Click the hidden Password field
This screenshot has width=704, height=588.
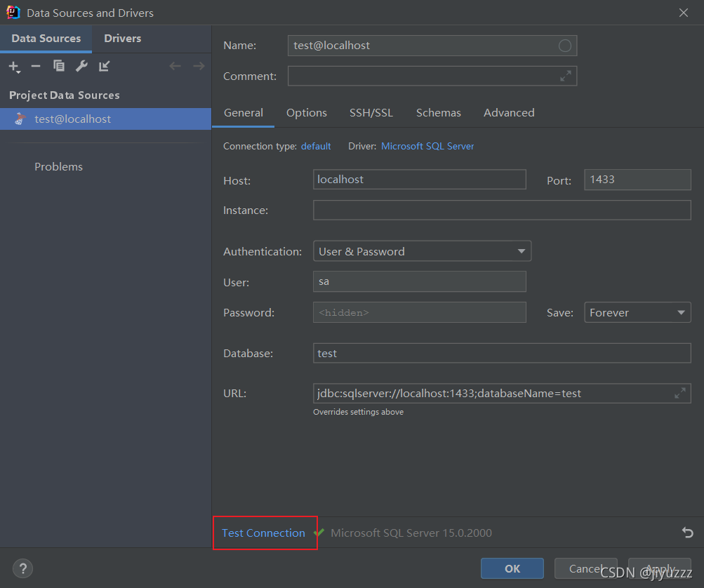pos(419,312)
